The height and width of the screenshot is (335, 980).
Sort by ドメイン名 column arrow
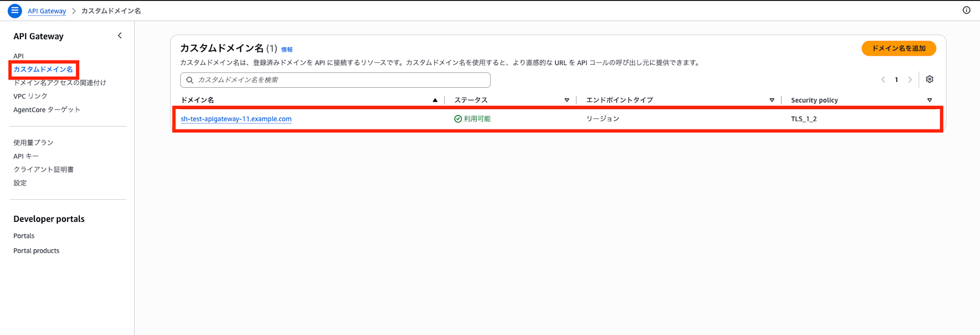coord(435,100)
